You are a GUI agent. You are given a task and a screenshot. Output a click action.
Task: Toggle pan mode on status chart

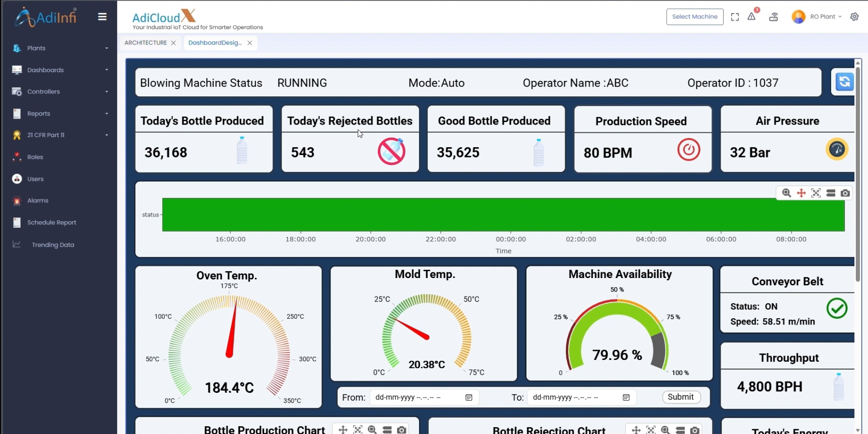(801, 193)
